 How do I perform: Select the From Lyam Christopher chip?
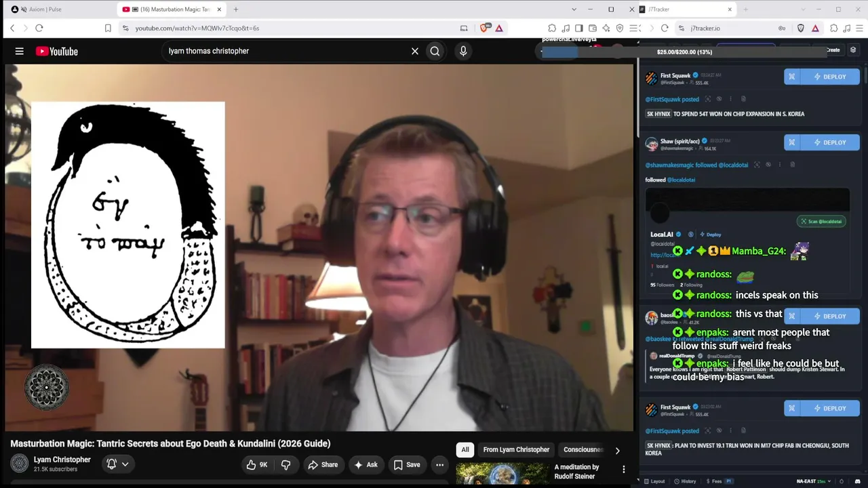(516, 449)
